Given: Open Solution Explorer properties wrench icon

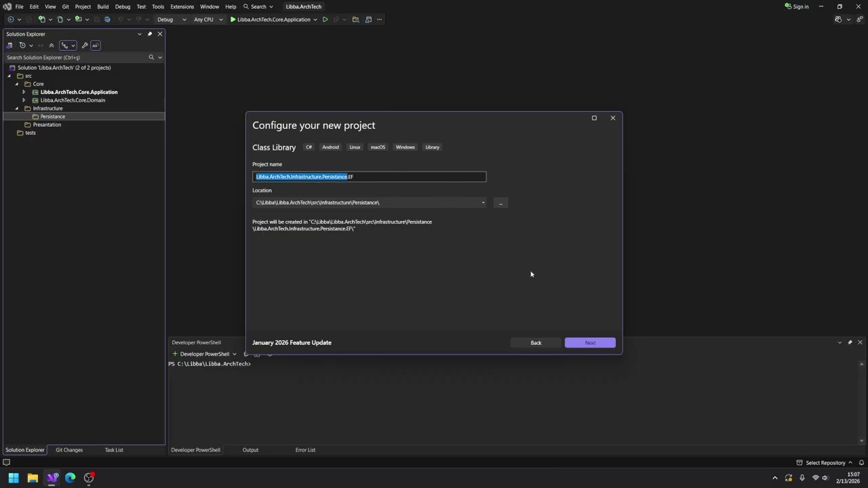Looking at the screenshot, I should point(85,45).
